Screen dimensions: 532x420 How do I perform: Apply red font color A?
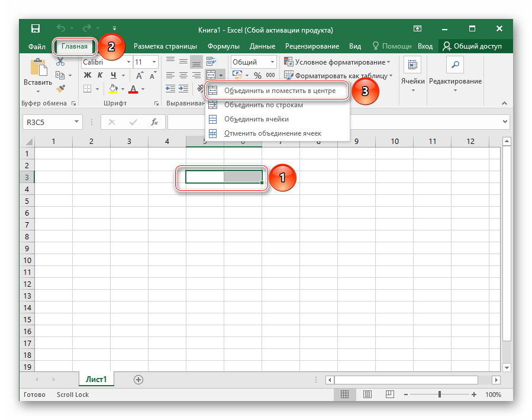[x=133, y=89]
